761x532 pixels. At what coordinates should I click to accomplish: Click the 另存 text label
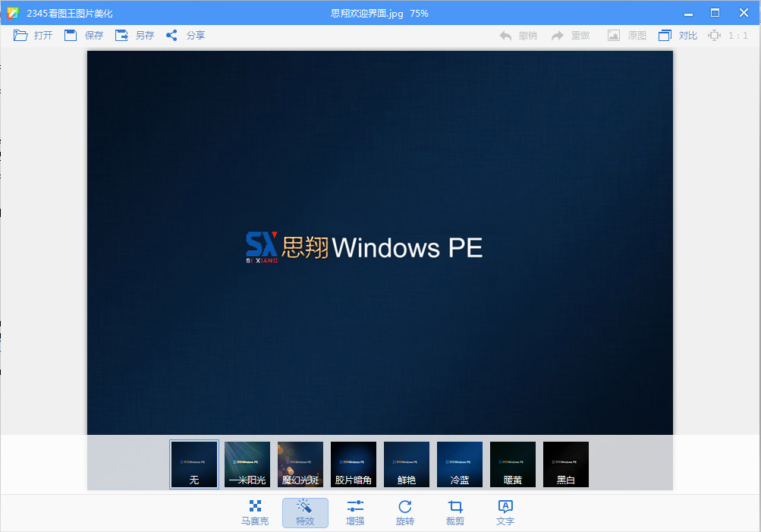pos(145,36)
